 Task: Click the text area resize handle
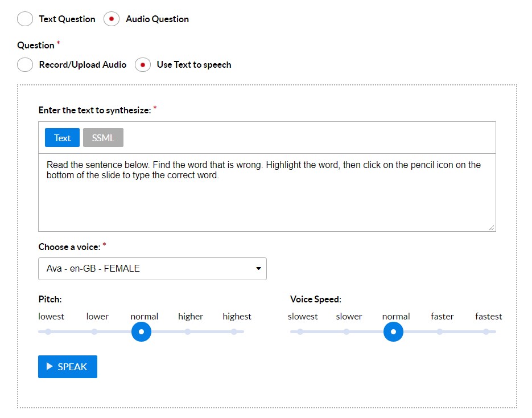click(x=492, y=228)
